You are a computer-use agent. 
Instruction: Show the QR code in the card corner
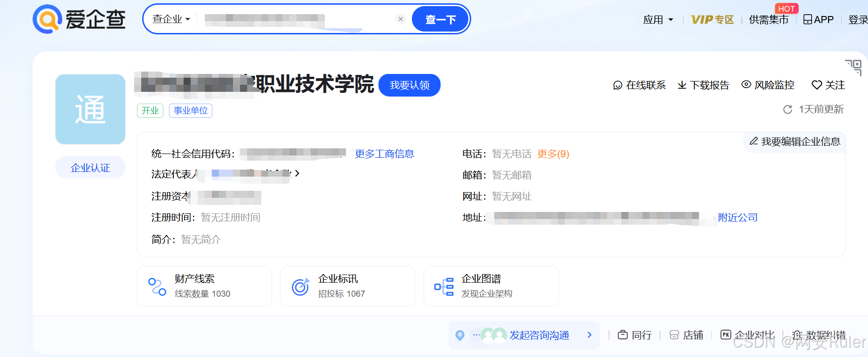854,67
